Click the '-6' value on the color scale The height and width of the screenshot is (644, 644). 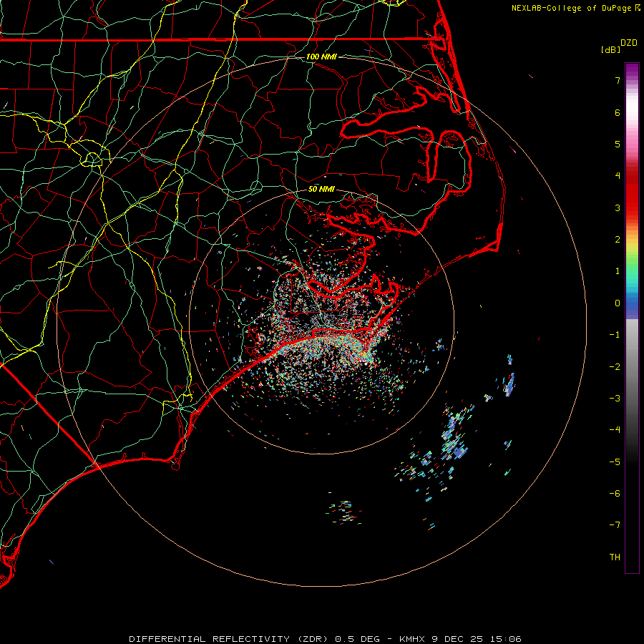tap(615, 494)
